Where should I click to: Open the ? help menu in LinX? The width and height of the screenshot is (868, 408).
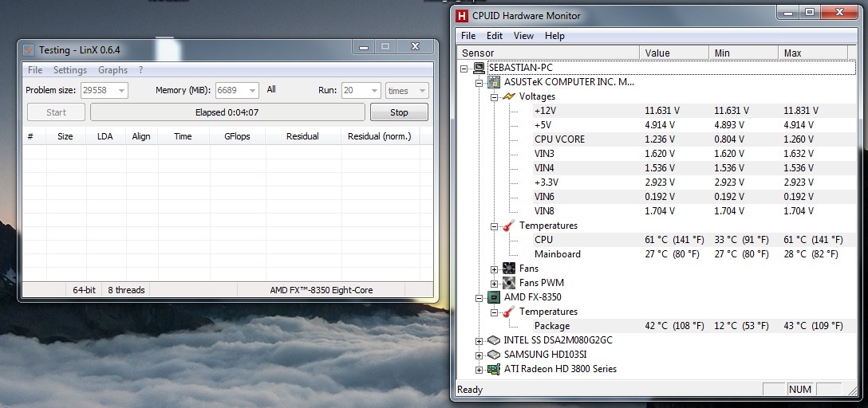click(140, 70)
